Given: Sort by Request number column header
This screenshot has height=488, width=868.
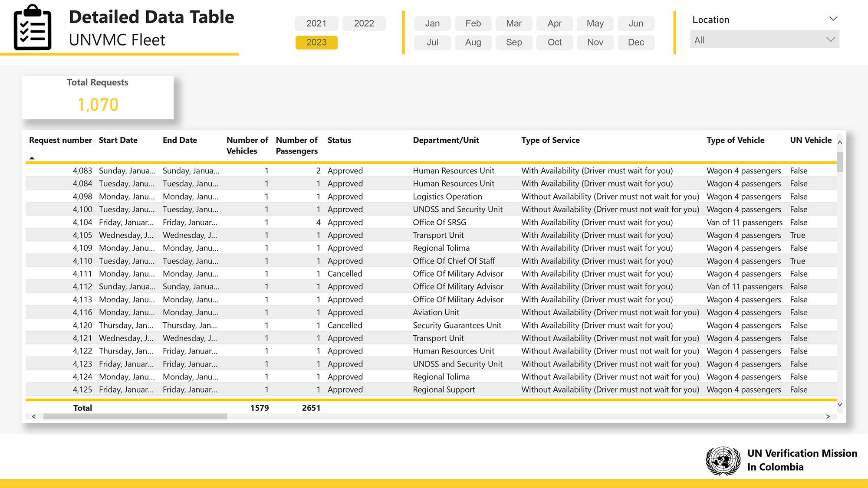Looking at the screenshot, I should [60, 140].
